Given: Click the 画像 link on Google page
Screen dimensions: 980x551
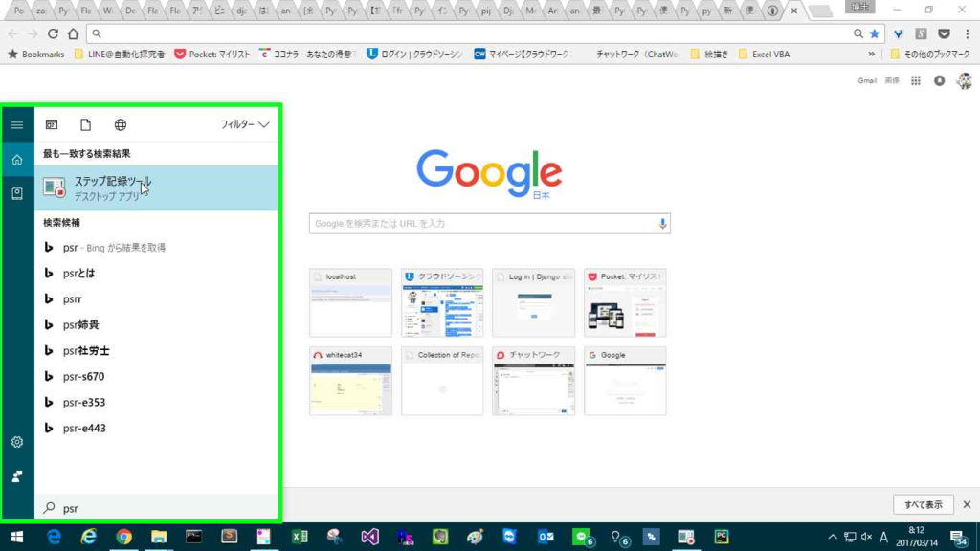Looking at the screenshot, I should point(892,80).
